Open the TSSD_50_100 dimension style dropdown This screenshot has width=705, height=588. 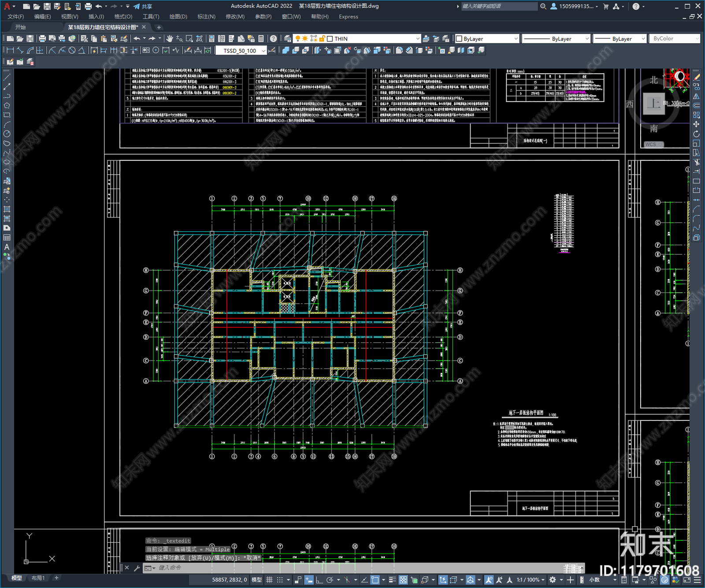[241, 51]
